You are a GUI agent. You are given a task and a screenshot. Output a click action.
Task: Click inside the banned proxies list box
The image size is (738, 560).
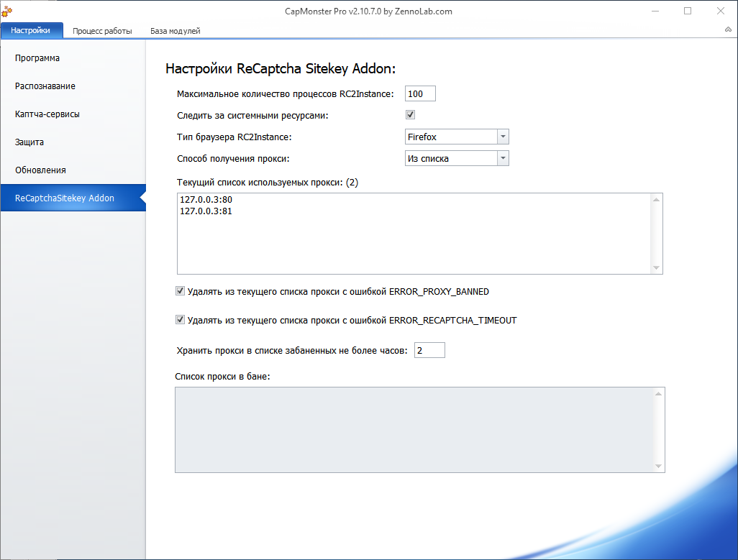click(x=420, y=430)
